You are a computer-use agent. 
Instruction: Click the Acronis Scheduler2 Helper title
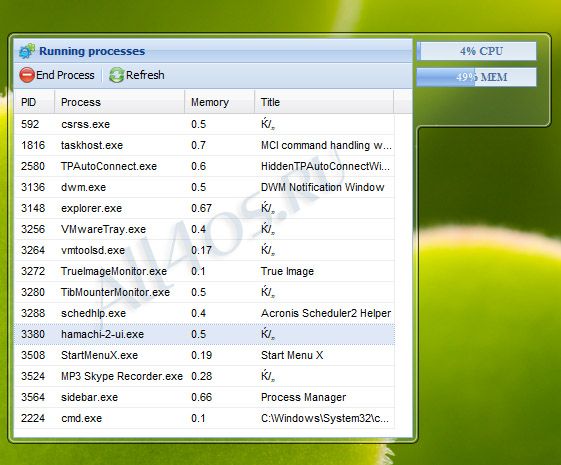(326, 313)
